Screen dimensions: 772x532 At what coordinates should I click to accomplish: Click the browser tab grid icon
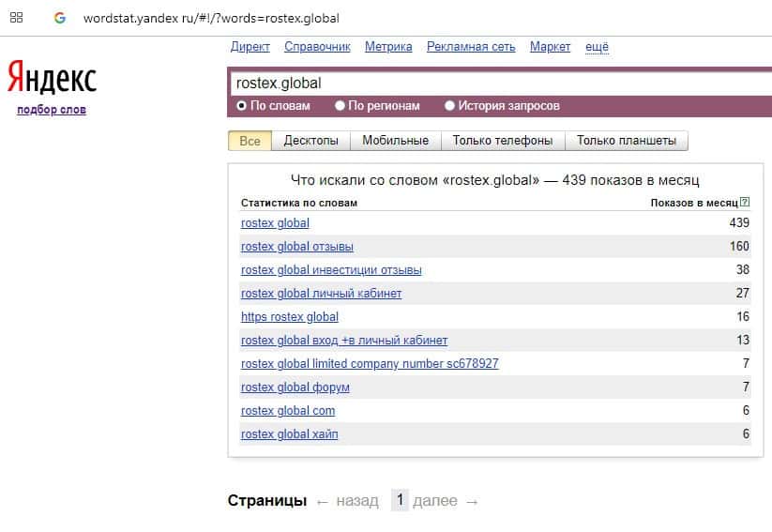(x=16, y=18)
